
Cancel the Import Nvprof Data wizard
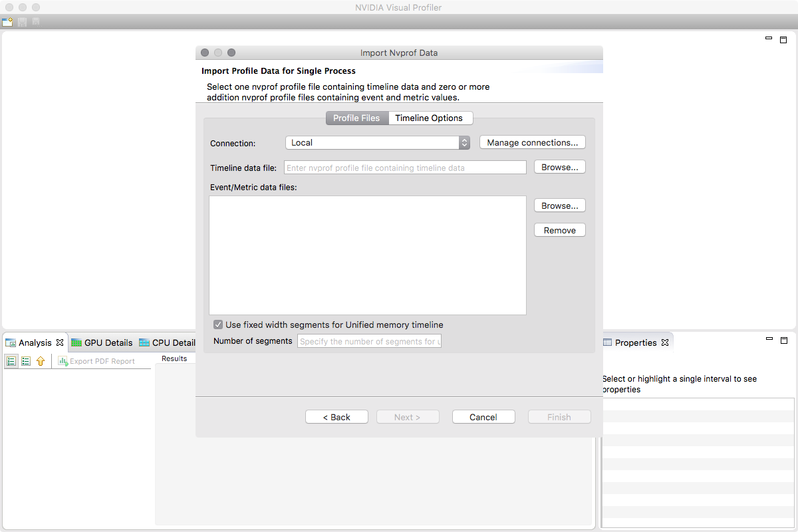(x=483, y=416)
